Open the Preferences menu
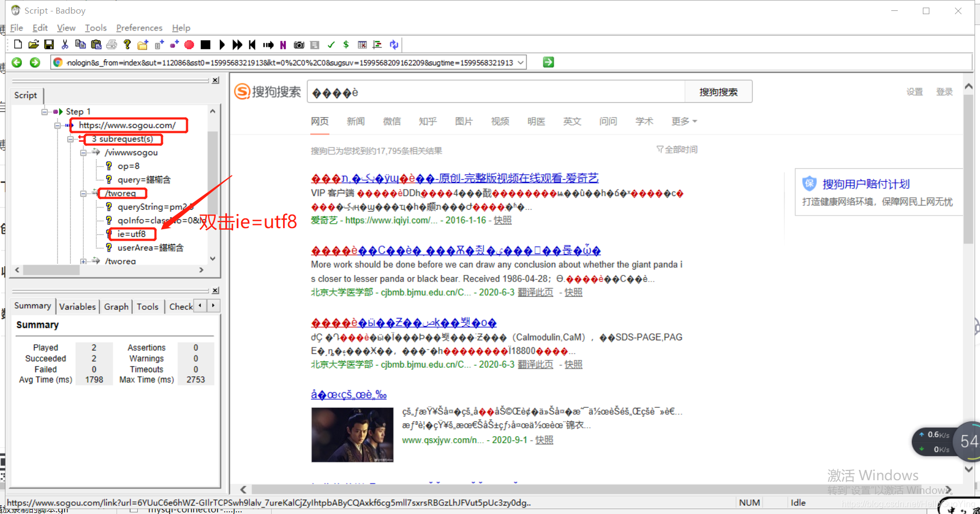The image size is (980, 514). click(139, 28)
